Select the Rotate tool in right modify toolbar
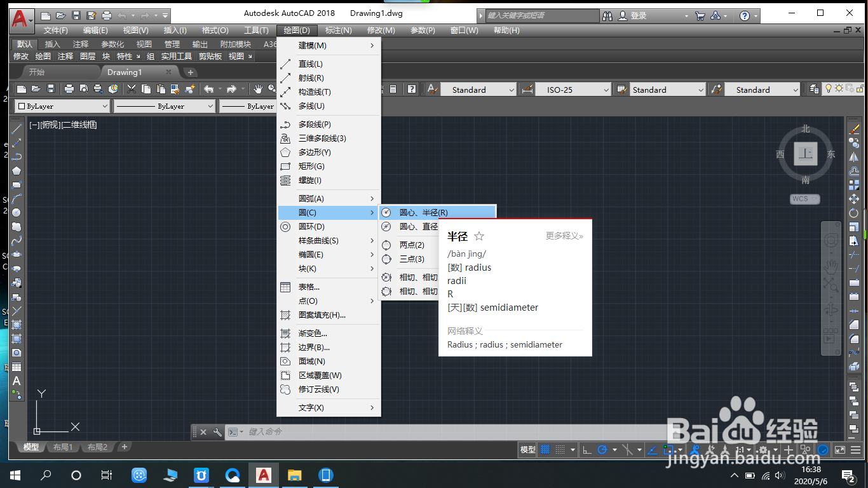Viewport: 868px width, 488px height. pyautogui.click(x=854, y=213)
